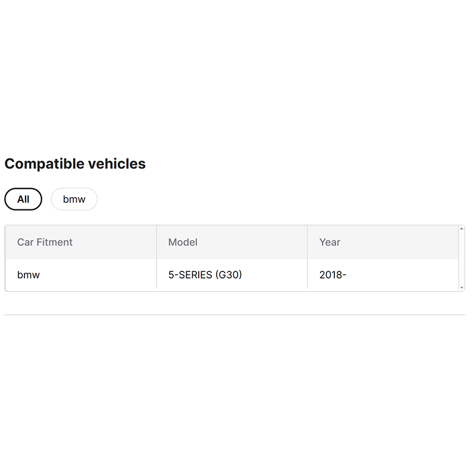Click the "Year" column header

tap(330, 242)
